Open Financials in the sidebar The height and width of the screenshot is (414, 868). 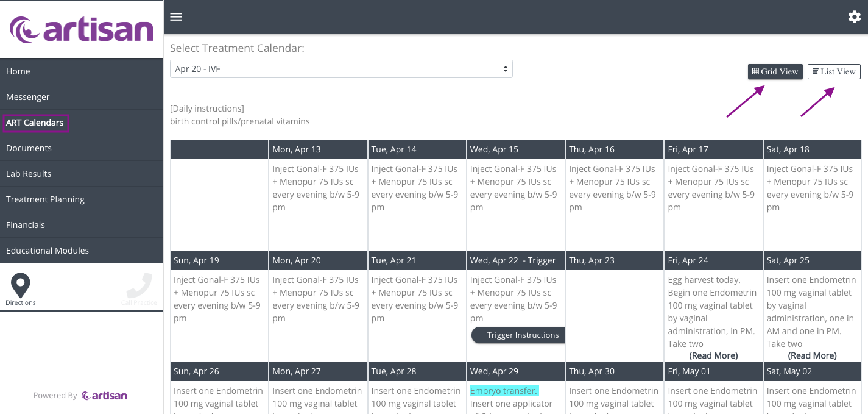click(x=26, y=225)
